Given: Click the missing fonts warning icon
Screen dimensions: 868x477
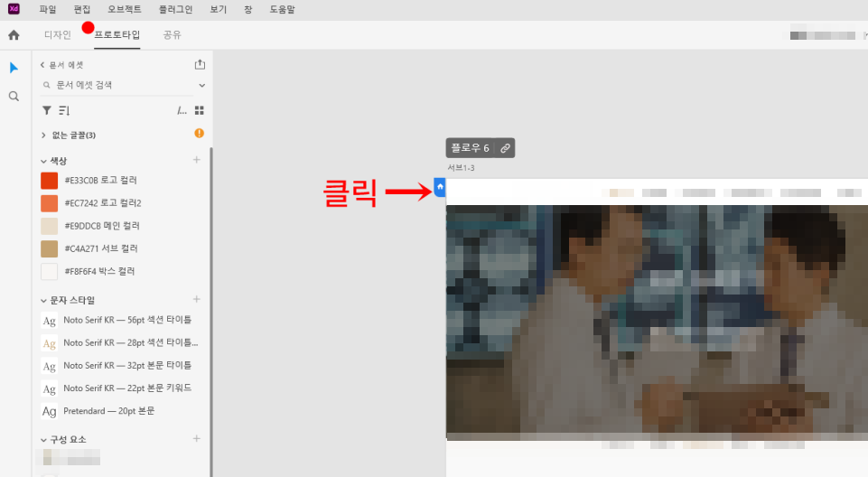Looking at the screenshot, I should 200,134.
